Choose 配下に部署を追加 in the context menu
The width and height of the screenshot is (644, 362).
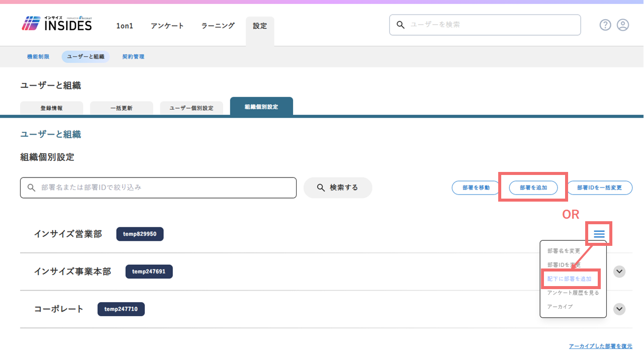570,279
